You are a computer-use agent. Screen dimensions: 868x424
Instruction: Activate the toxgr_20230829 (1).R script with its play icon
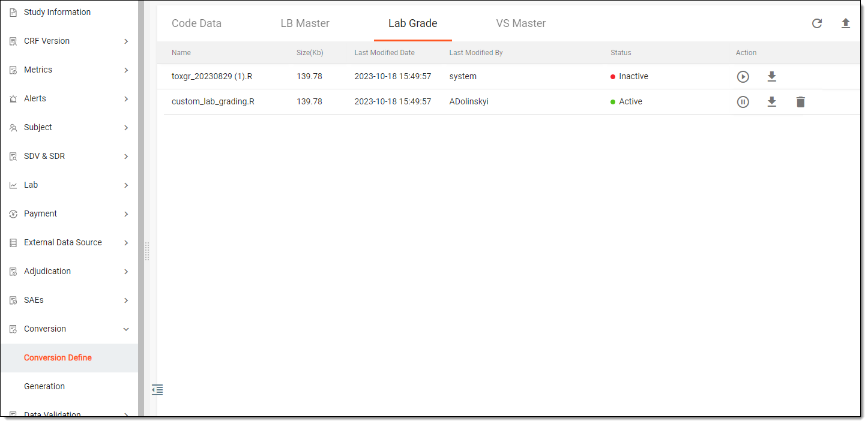743,77
